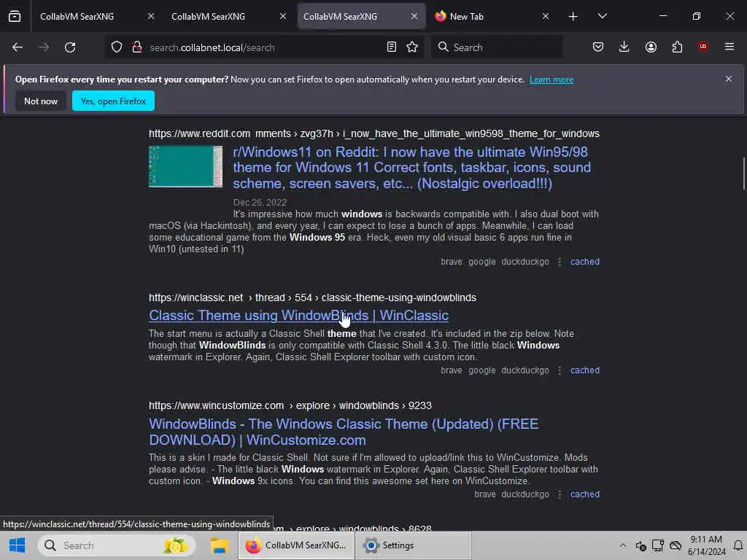
Task: Go back to the previous page
Action: pyautogui.click(x=18, y=47)
